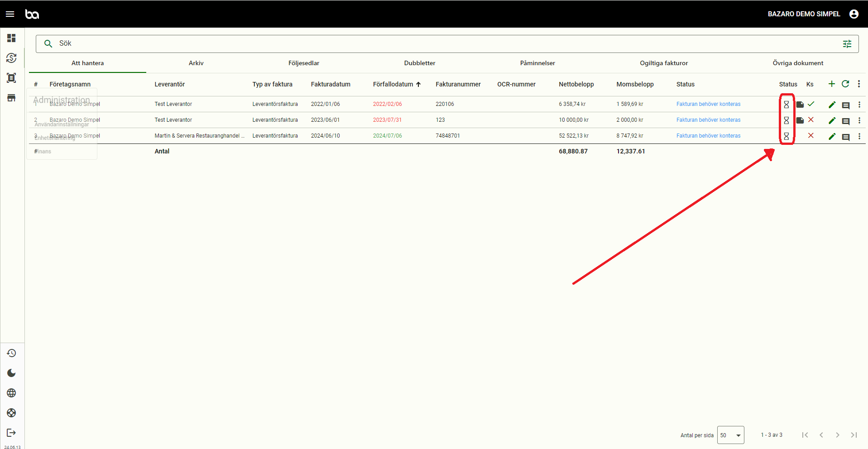Open the status link for invoice 123
The height and width of the screenshot is (449, 868).
pos(709,120)
